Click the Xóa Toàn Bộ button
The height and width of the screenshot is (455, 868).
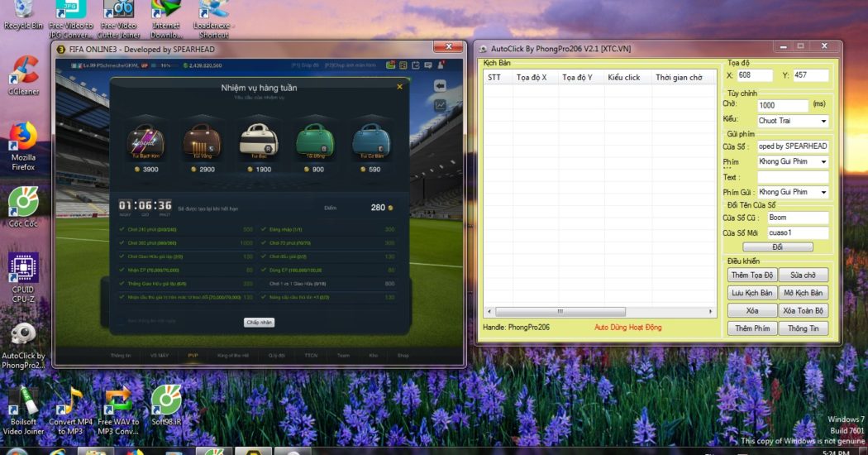pyautogui.click(x=803, y=310)
